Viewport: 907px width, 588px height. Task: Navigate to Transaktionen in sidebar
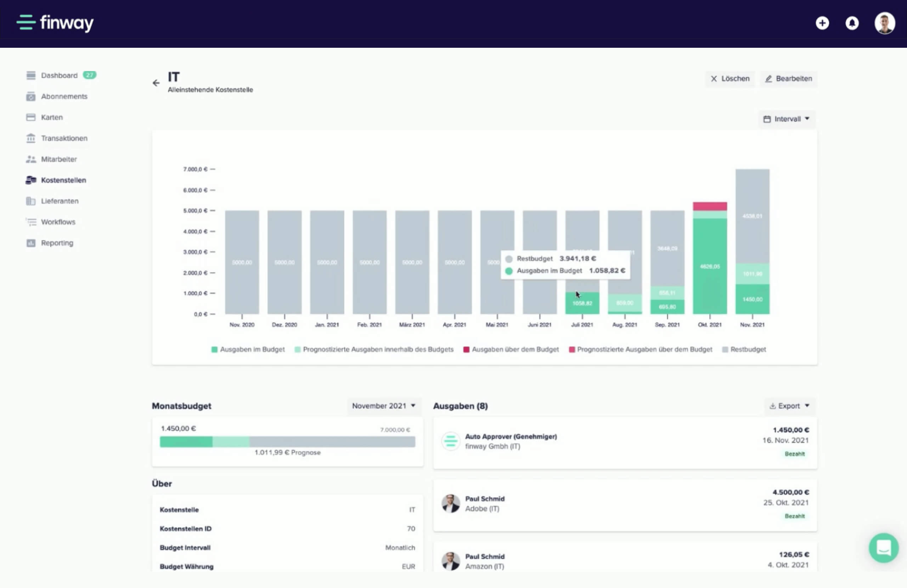tap(64, 138)
